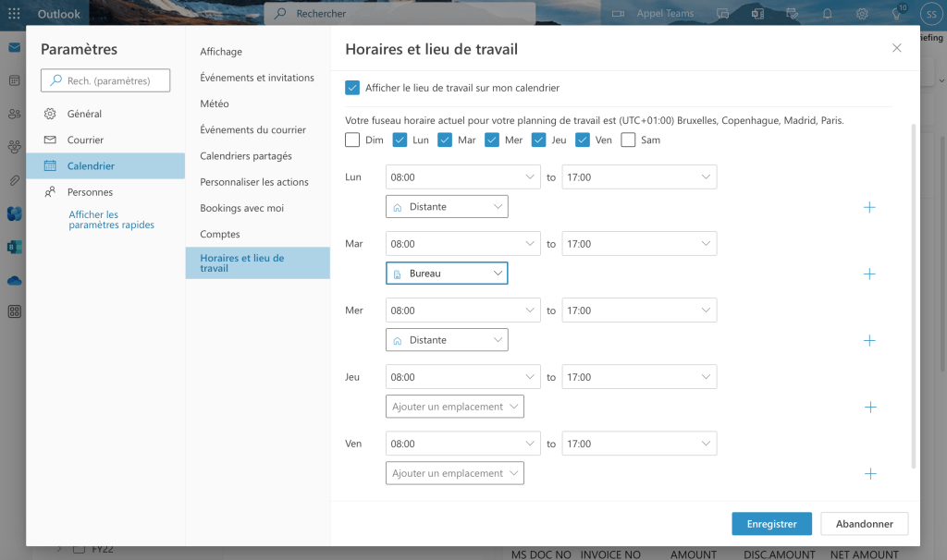Open Mar location dropdown showing Bureau
The width and height of the screenshot is (947, 560).
point(447,274)
